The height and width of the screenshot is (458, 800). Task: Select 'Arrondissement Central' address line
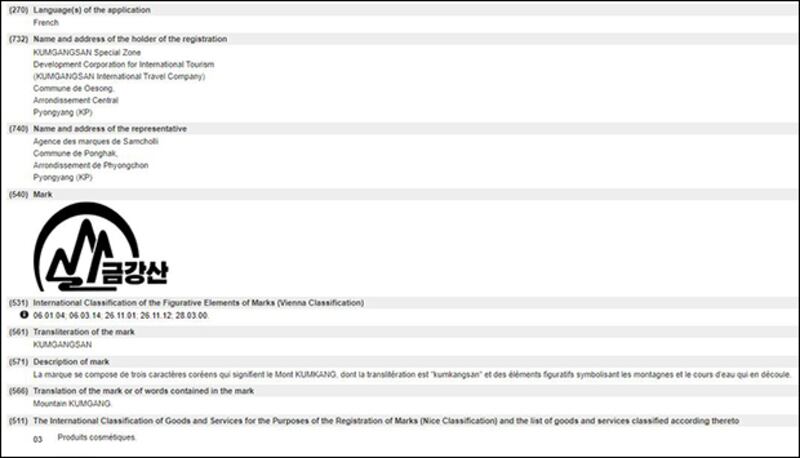(x=76, y=100)
